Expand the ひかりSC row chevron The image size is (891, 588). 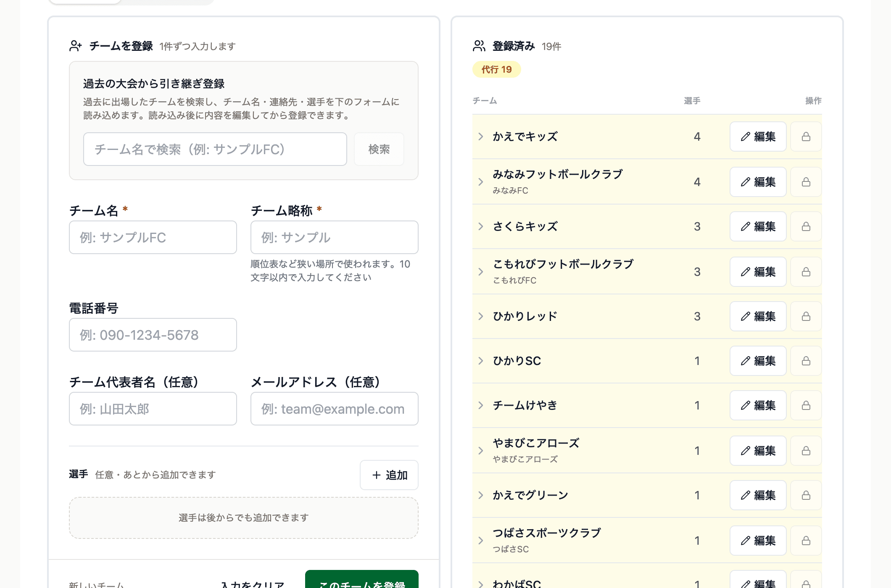coord(481,361)
